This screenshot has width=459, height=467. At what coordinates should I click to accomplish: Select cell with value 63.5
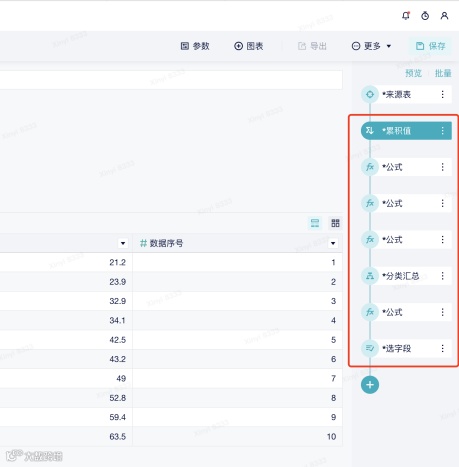66,437
